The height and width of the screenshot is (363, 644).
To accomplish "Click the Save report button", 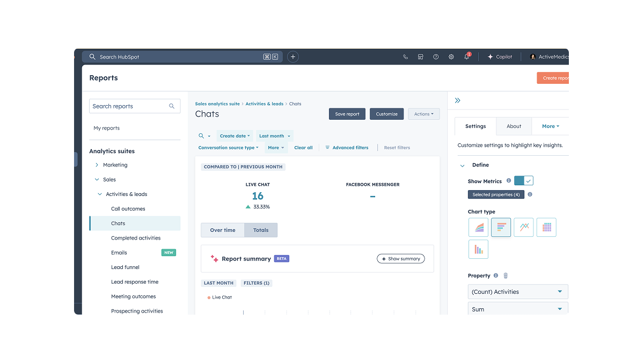I will click(x=347, y=114).
